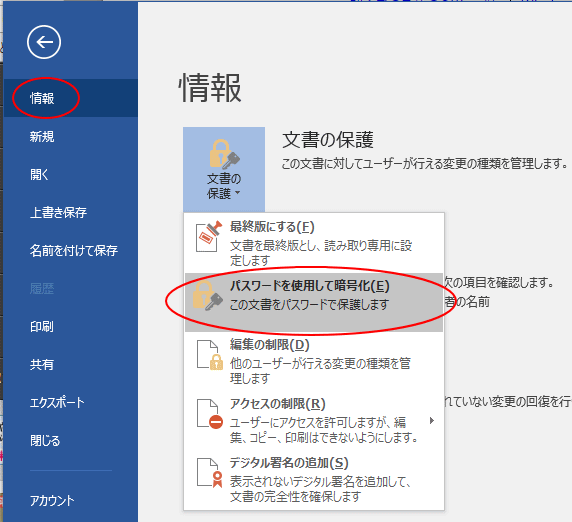
Task: Choose 編集の制限(D) option
Action: point(314,361)
